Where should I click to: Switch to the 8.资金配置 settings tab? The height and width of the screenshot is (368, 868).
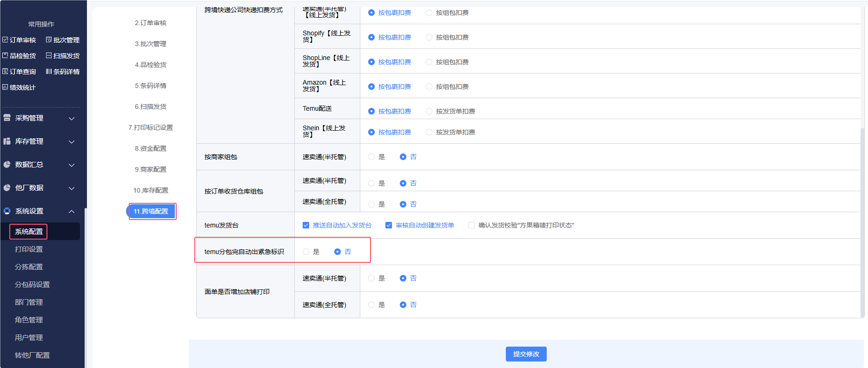151,148
